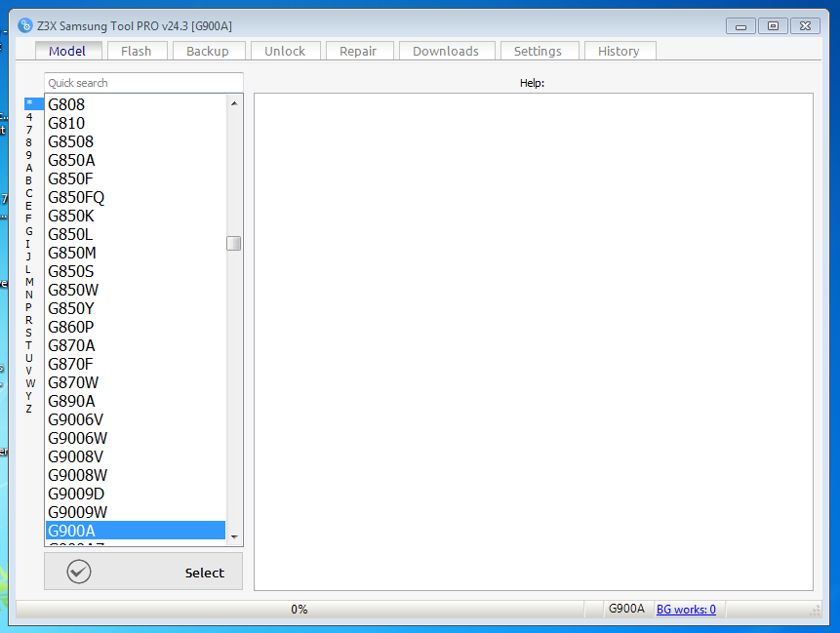Viewport: 840px width, 633px height.
Task: Select model G9006V in the list
Action: [135, 419]
